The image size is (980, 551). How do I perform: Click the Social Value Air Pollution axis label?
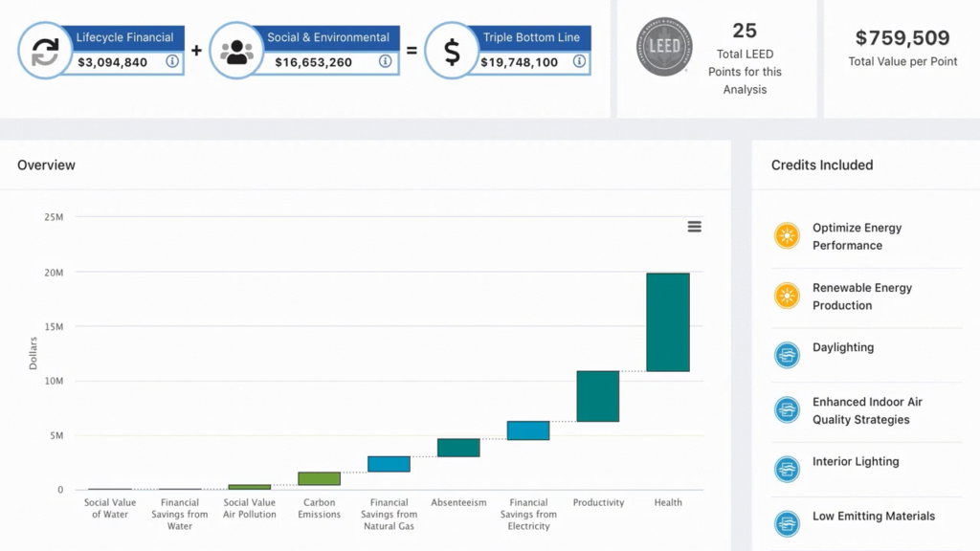click(250, 509)
